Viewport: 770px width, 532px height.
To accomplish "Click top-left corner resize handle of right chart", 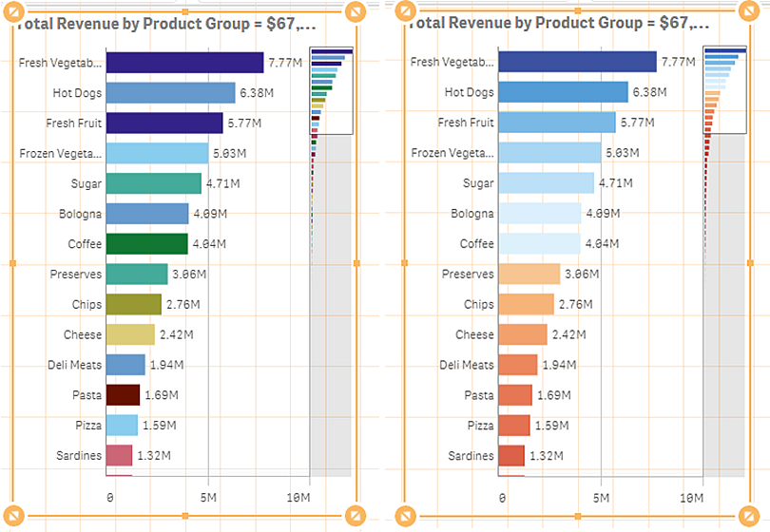I will point(406,10).
